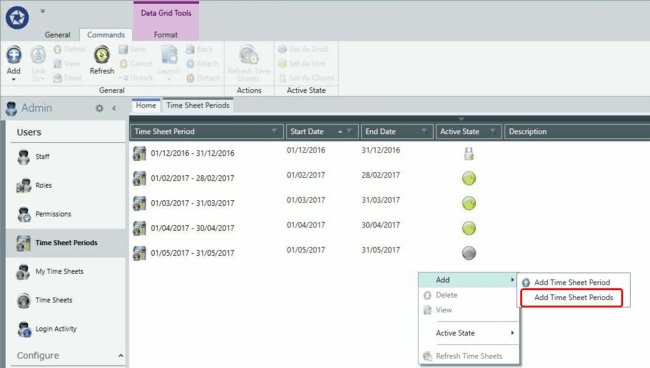This screenshot has height=368, width=650.
Task: Click the Attach ribbon command
Action: point(202,64)
